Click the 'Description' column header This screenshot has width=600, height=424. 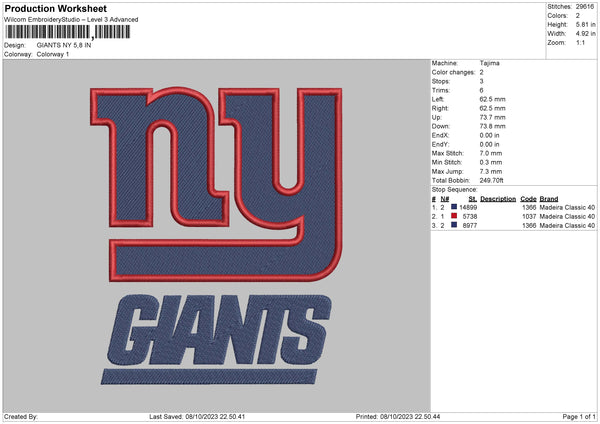(x=498, y=199)
